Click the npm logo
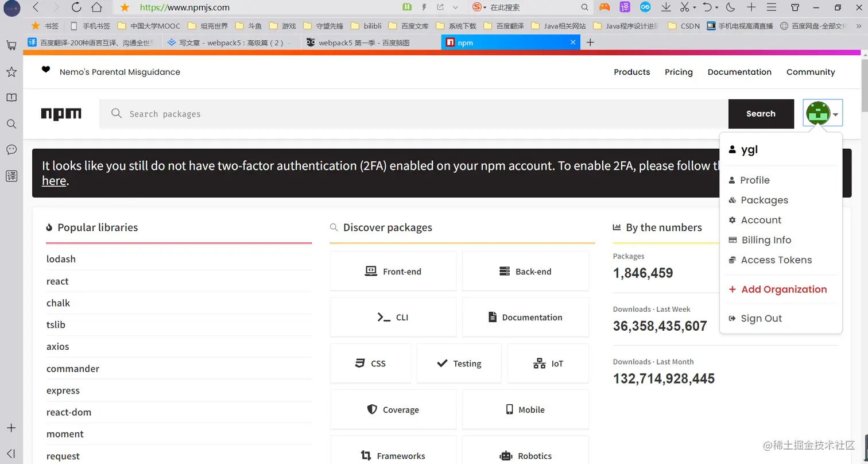The image size is (868, 464). coord(61,114)
